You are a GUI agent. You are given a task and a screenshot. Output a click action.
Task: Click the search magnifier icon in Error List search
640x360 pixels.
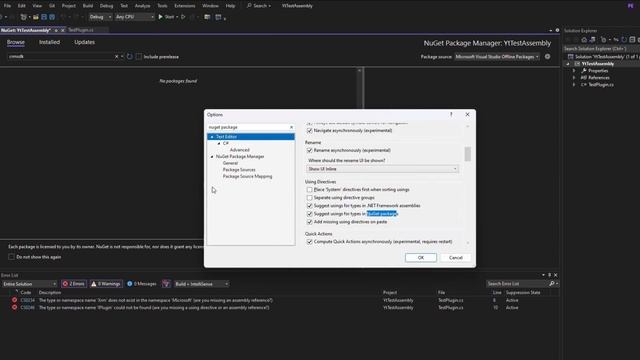(551, 284)
